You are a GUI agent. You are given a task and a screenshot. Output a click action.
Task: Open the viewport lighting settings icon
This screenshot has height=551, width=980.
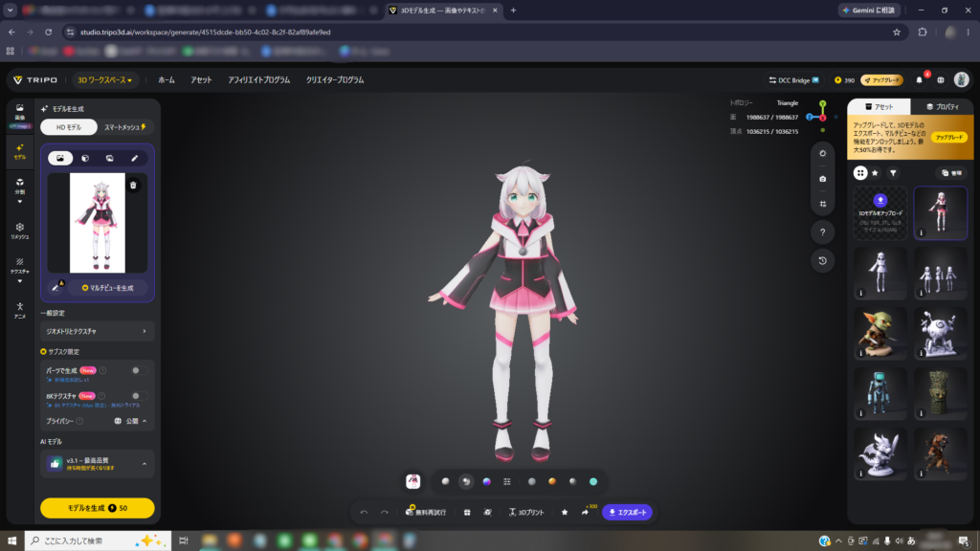click(x=822, y=153)
